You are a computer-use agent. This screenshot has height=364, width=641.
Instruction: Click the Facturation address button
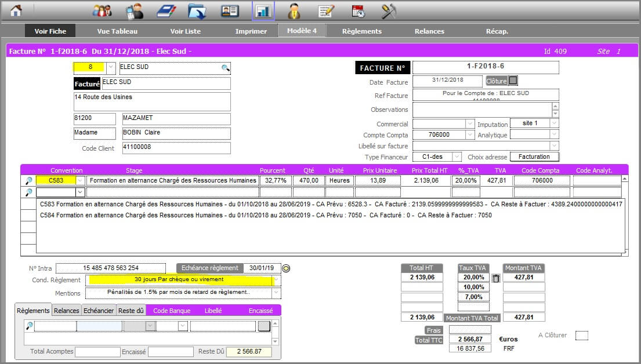[x=534, y=157]
